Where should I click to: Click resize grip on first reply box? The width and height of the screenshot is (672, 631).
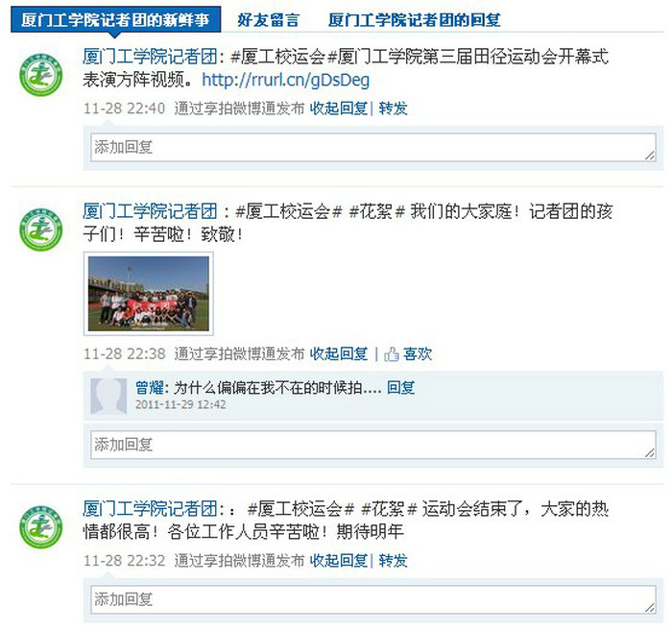tap(650, 156)
